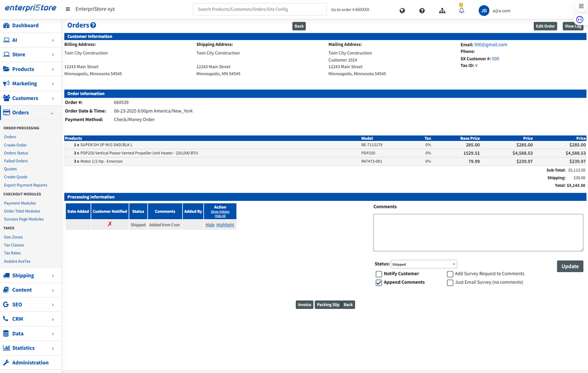The height and width of the screenshot is (373, 588).
Task: Click into the Comments text area
Action: coord(477,233)
